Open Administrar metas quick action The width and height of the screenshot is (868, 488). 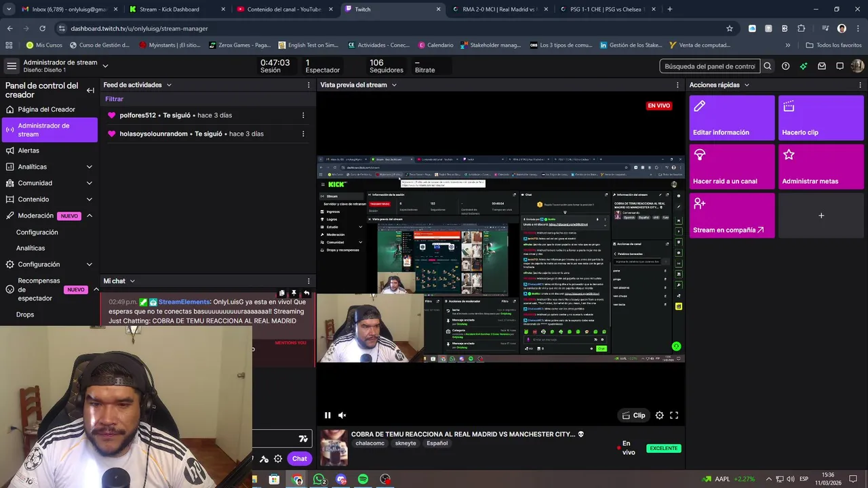821,167
